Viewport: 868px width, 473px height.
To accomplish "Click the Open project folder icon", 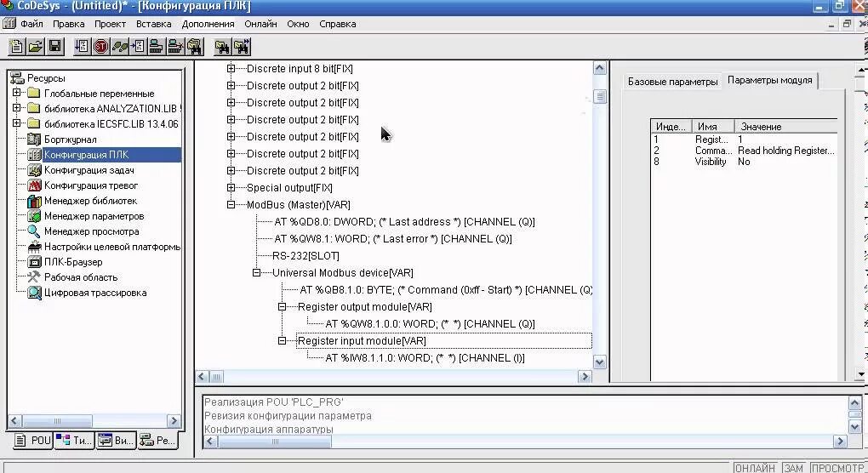I will 36,47.
